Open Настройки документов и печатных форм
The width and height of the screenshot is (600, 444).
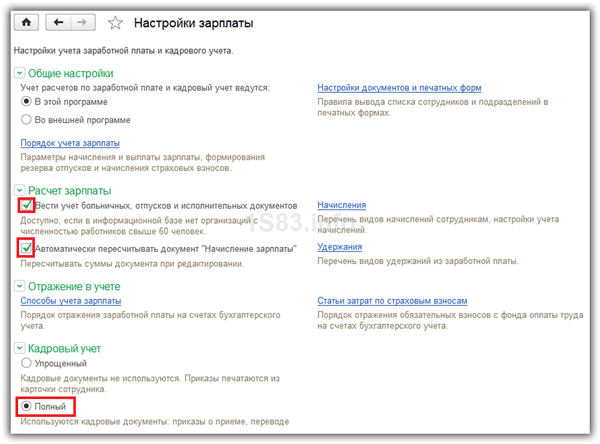tap(399, 88)
